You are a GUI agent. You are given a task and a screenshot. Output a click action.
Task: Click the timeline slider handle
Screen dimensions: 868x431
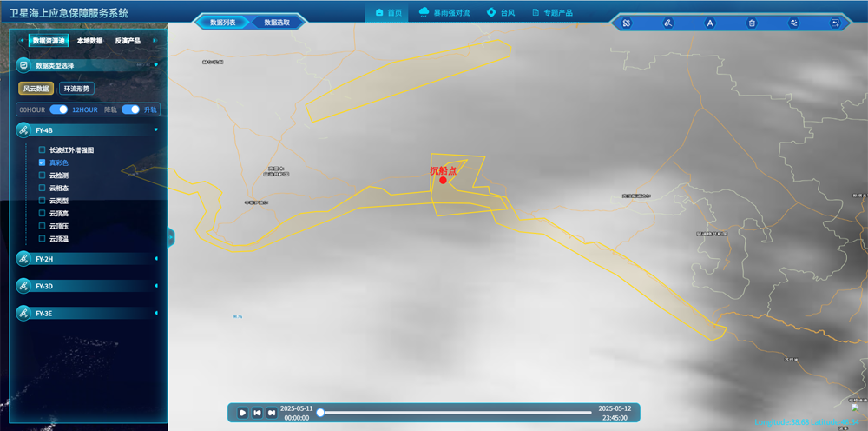point(320,413)
